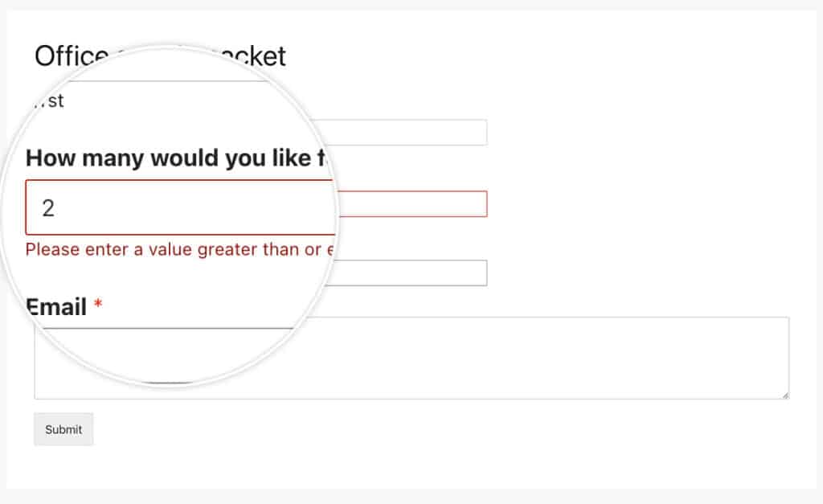Click the input field below the error message

click(402, 272)
